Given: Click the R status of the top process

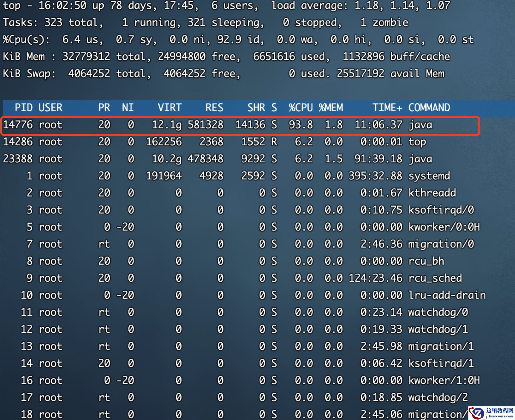Looking at the screenshot, I should pos(274,142).
